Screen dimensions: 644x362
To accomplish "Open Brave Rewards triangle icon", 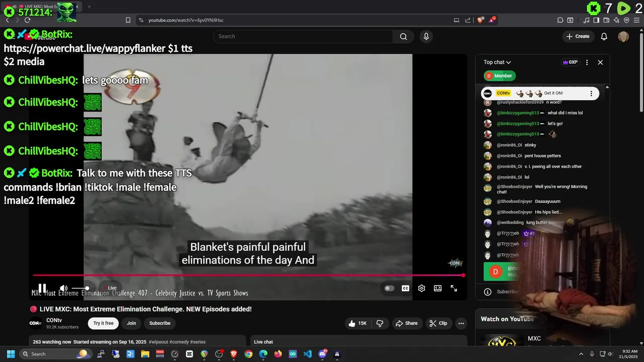I will tap(492, 20).
